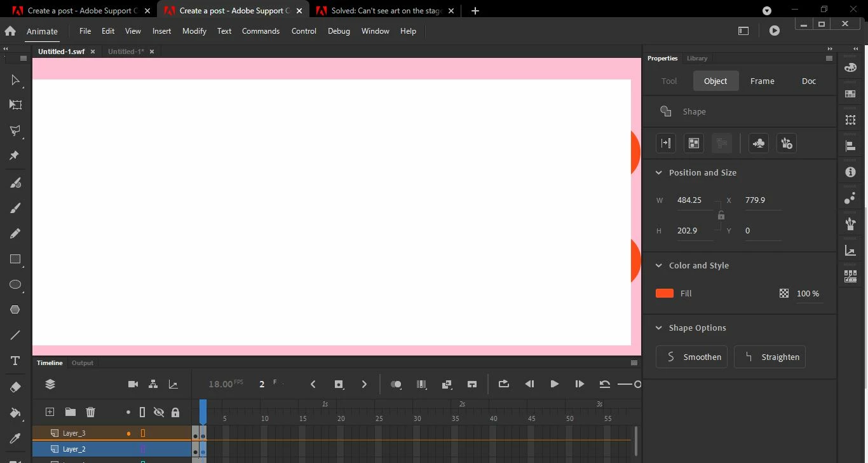Image resolution: width=868 pixels, height=463 pixels.
Task: Pick the Lasso tool
Action: pyautogui.click(x=16, y=130)
